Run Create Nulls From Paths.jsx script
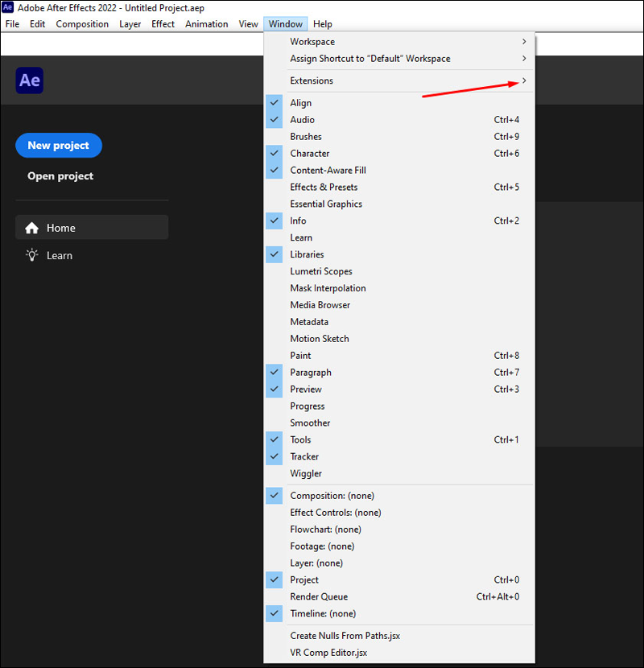 pyautogui.click(x=399, y=636)
